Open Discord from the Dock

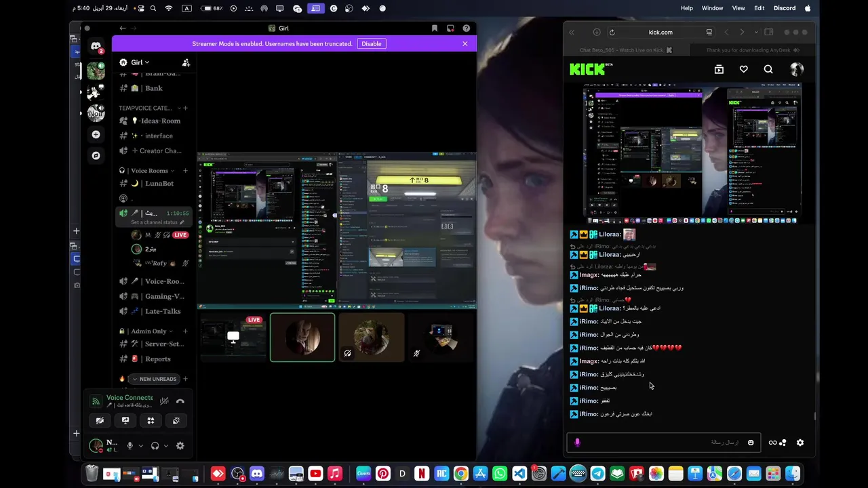[x=257, y=474]
